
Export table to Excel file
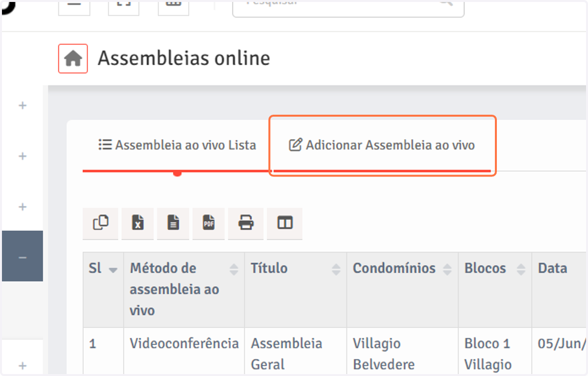[x=138, y=224]
